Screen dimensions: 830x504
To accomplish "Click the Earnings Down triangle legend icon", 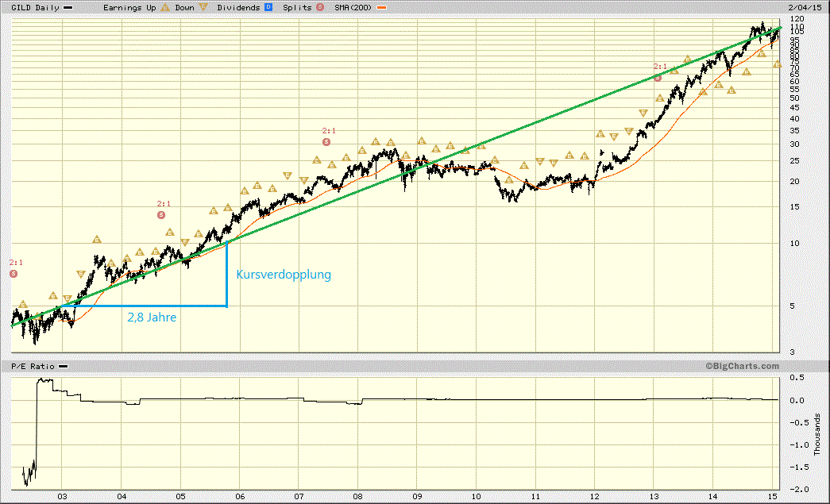I will (203, 7).
